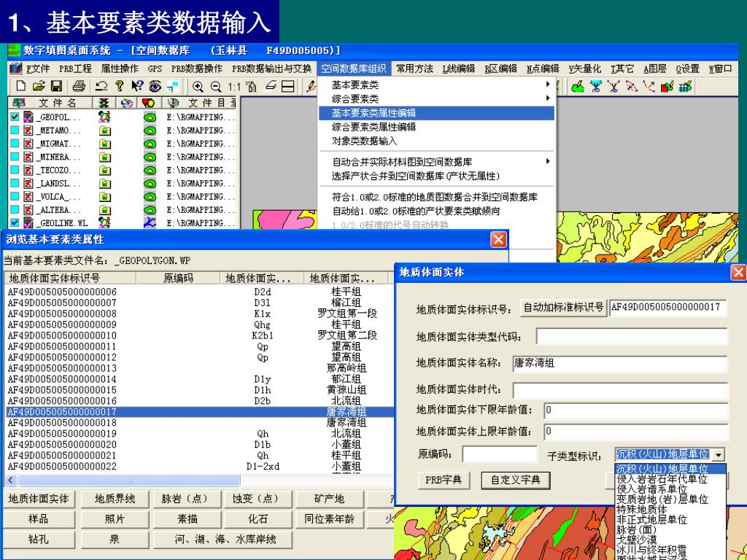Click the blue line type icon in _GEOLINE.WL row

pyautogui.click(x=150, y=222)
